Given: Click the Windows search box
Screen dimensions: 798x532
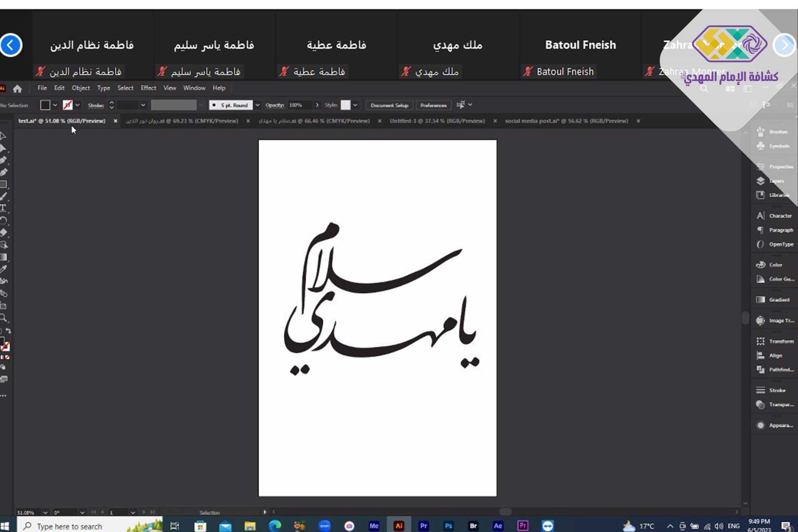Looking at the screenshot, I should click(69, 526).
